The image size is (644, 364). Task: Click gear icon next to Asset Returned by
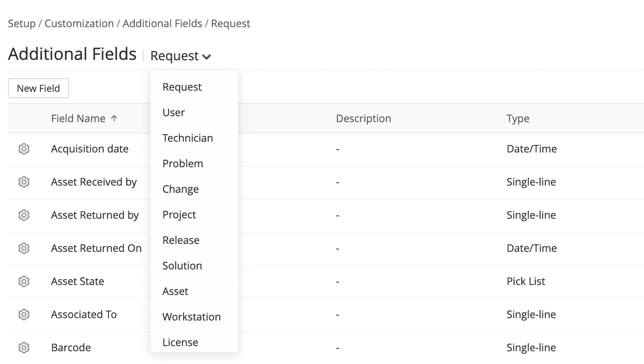pyautogui.click(x=24, y=215)
